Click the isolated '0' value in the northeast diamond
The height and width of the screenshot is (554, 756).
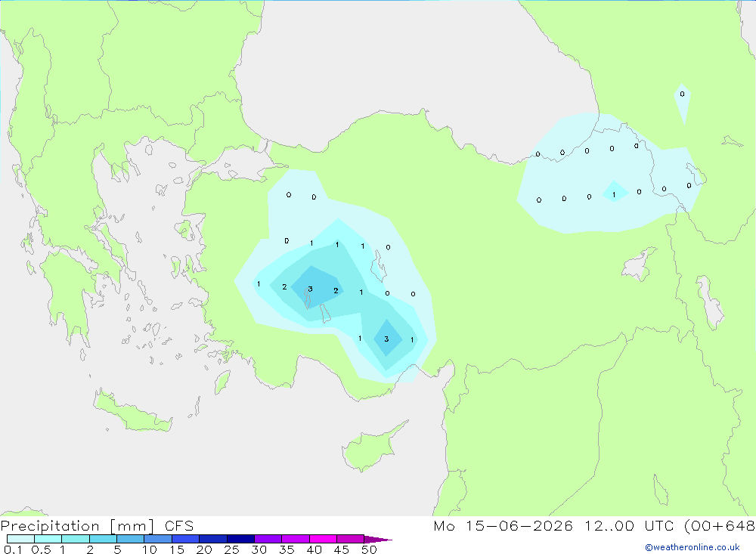pyautogui.click(x=682, y=94)
